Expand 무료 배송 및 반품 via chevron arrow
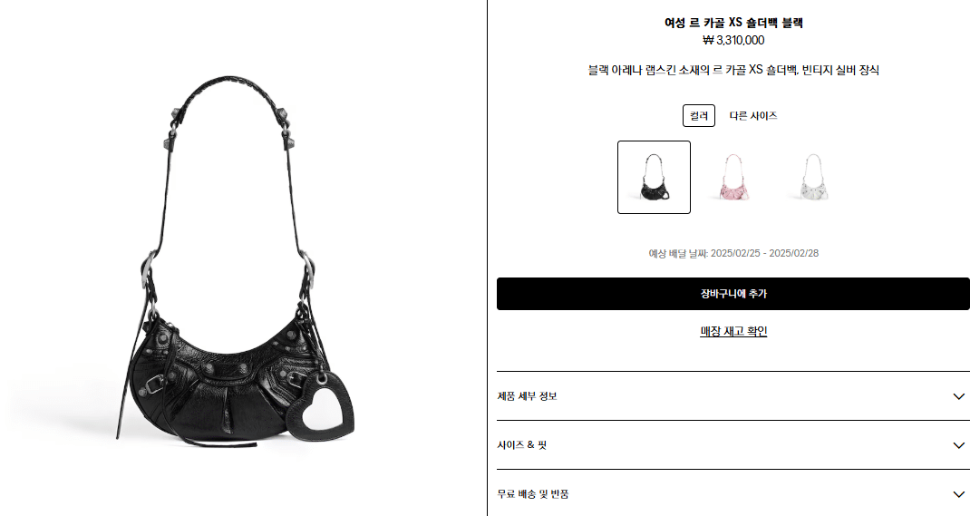 pos(959,494)
